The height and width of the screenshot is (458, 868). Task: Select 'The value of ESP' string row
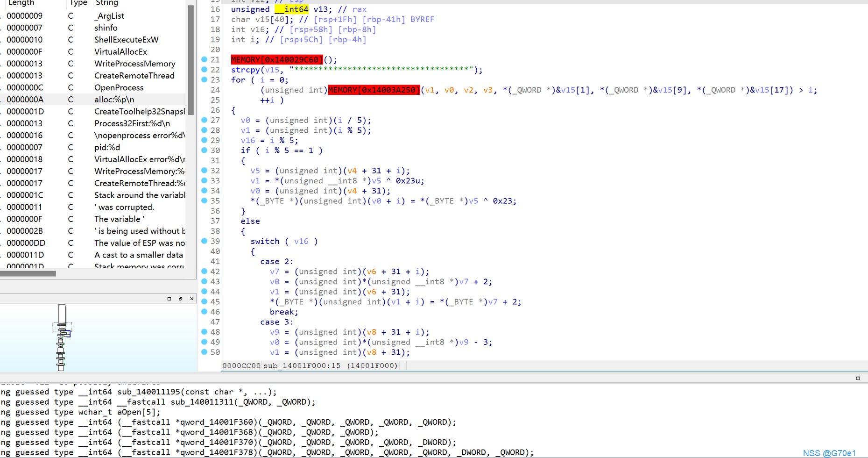[93, 243]
